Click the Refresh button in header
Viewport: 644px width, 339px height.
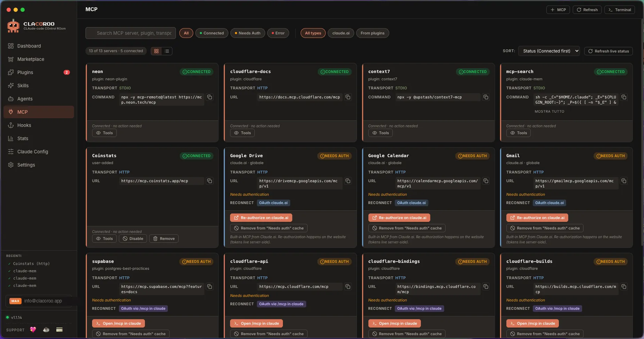click(587, 10)
